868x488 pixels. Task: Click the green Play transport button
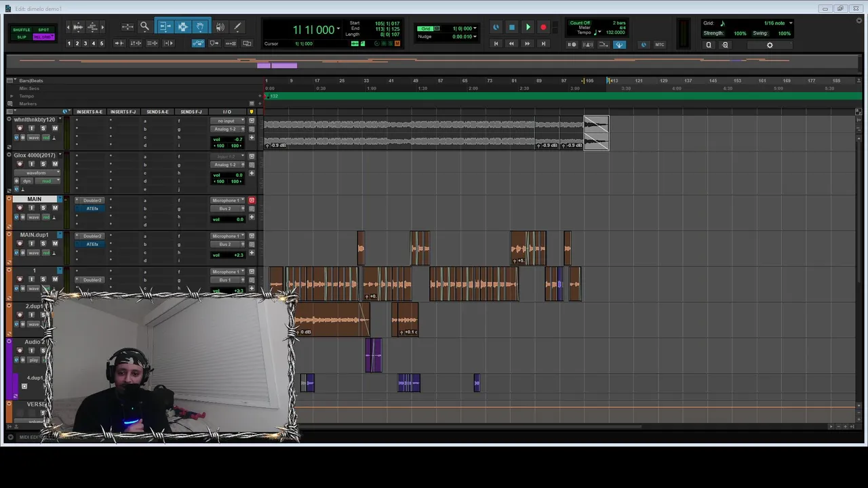click(x=528, y=28)
